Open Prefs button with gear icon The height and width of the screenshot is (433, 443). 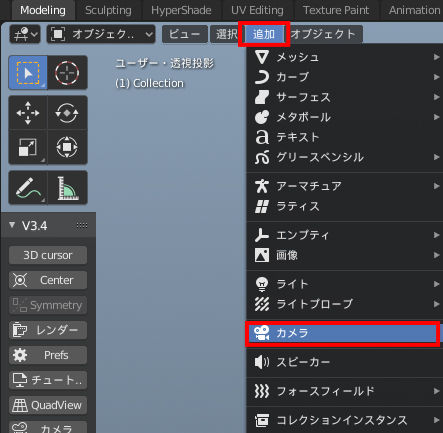tap(48, 355)
